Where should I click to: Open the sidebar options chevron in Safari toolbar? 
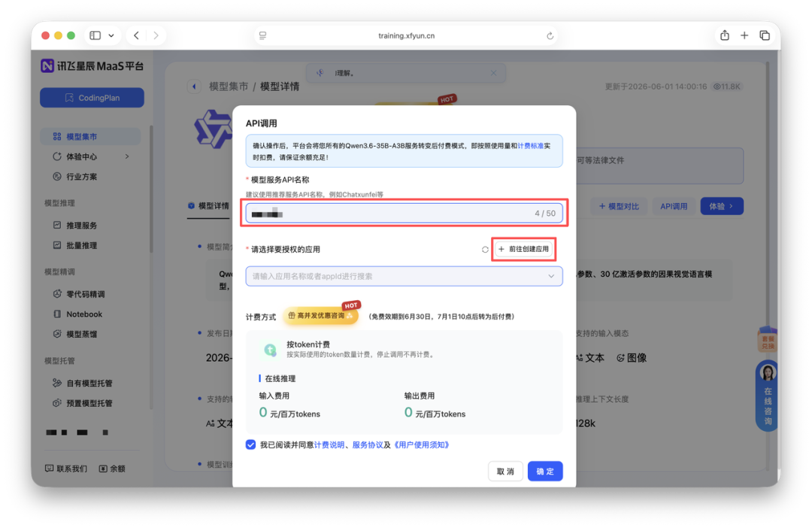tap(111, 35)
